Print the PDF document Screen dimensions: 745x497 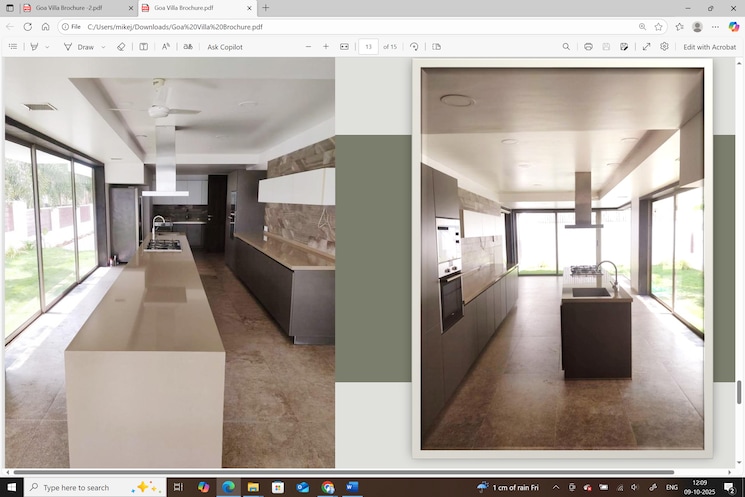(x=588, y=47)
